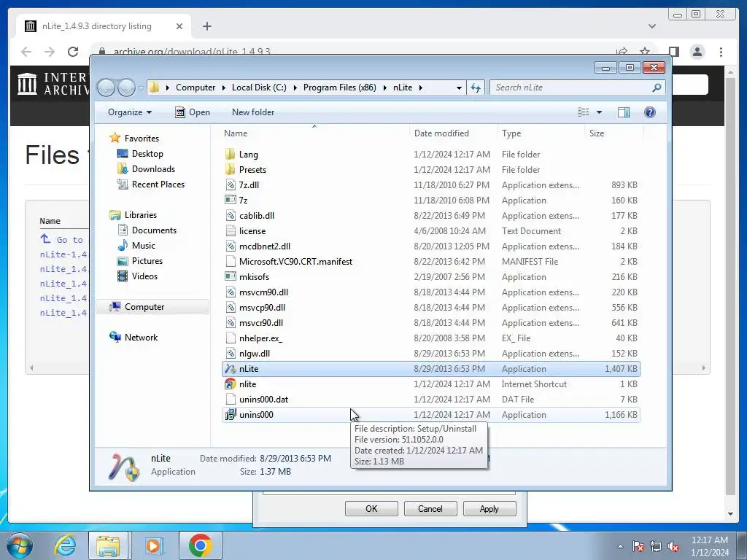Viewport: 747px width, 560px height.
Task: Click the Explorer forward arrow button
Action: click(127, 87)
